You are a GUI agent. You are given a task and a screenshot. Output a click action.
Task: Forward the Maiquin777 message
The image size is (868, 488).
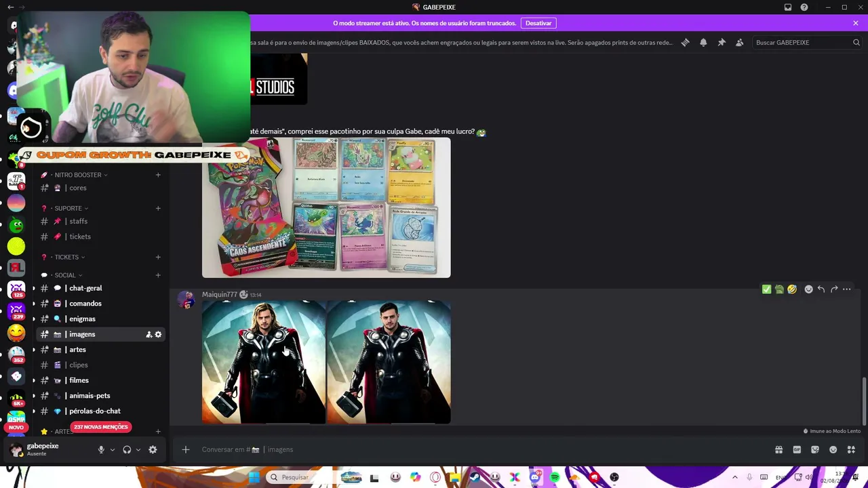pos(834,289)
